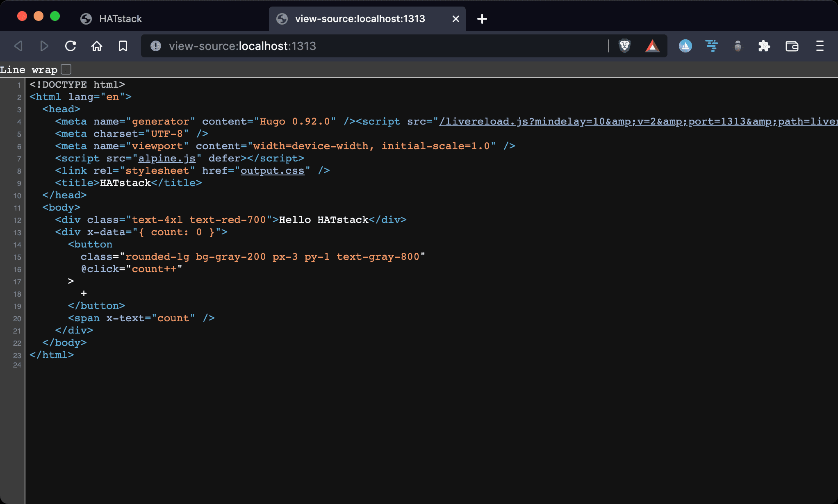Viewport: 838px width, 504px height.
Task: Open a new tab
Action: (482, 19)
